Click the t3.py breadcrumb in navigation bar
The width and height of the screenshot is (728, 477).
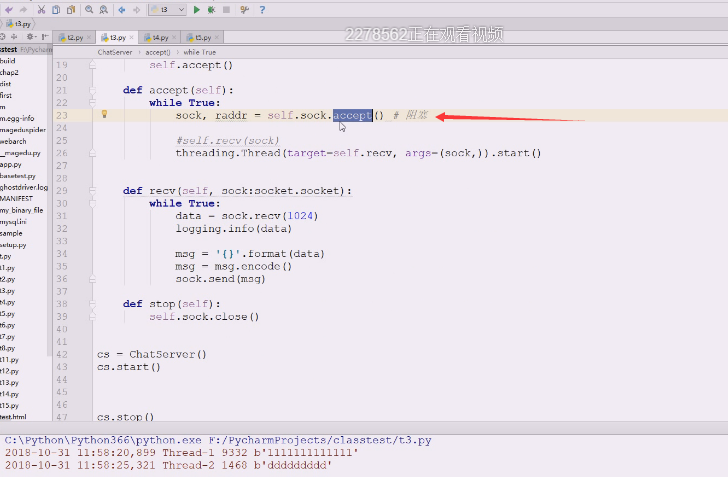coord(19,24)
